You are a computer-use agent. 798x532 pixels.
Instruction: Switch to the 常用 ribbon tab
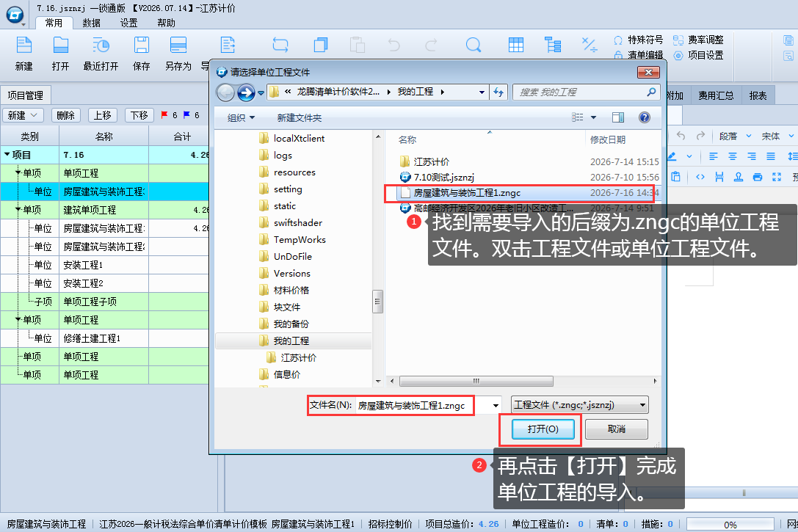54,23
